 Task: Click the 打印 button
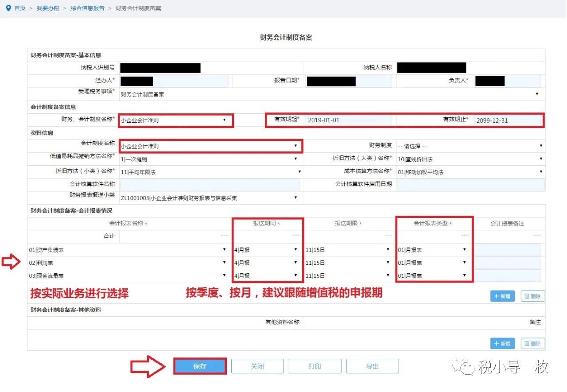pyautogui.click(x=315, y=366)
